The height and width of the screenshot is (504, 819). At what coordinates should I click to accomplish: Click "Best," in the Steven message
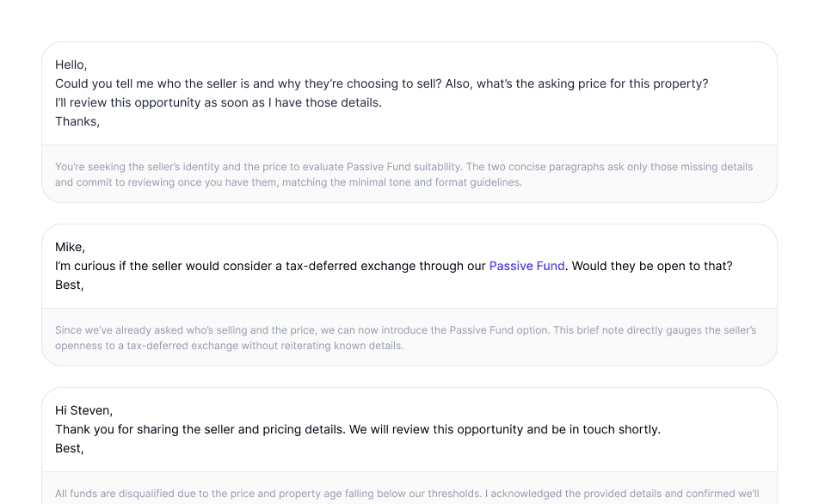click(x=70, y=448)
